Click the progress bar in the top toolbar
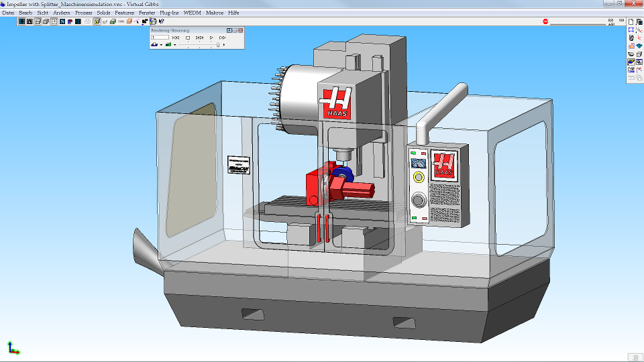 coord(578,24)
